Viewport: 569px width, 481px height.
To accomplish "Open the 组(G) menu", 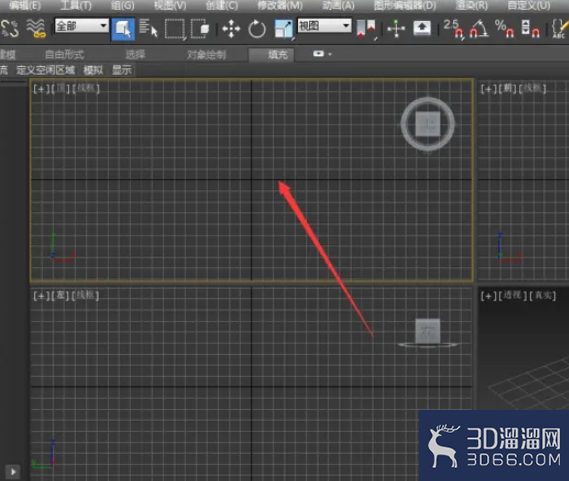I will pos(123,5).
